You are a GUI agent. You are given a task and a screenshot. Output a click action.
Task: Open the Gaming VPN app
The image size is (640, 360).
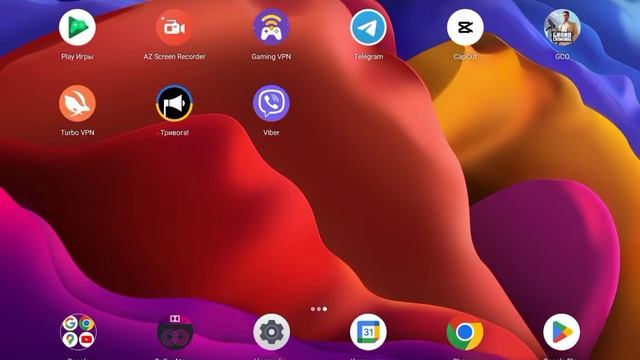coord(271,27)
